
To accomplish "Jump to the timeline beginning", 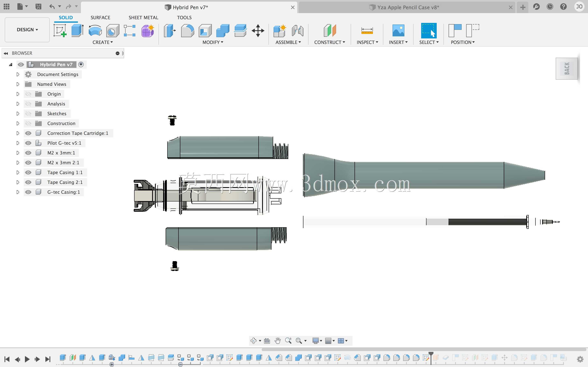I will [x=7, y=359].
